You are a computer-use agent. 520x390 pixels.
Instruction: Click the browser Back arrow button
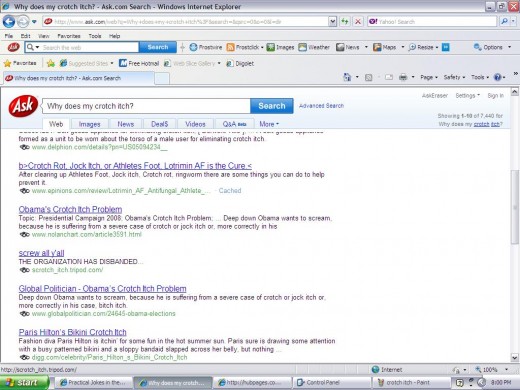click(x=9, y=22)
